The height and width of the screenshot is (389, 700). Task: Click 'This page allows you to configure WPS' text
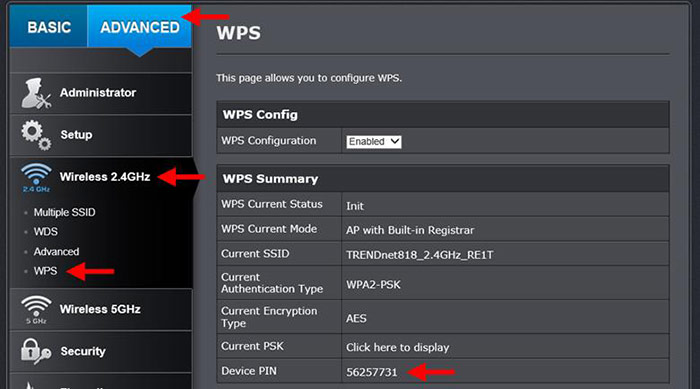[309, 78]
